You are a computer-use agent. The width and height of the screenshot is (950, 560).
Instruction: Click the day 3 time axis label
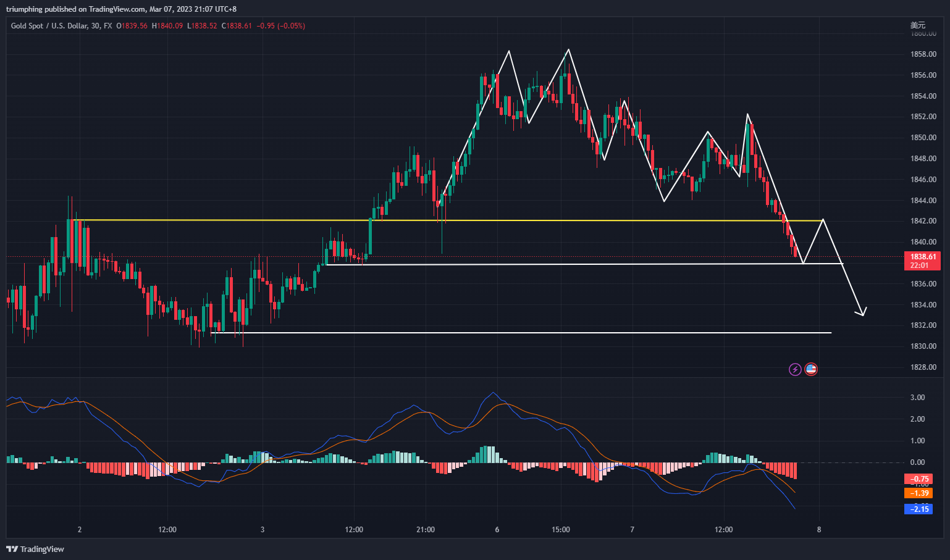[263, 530]
